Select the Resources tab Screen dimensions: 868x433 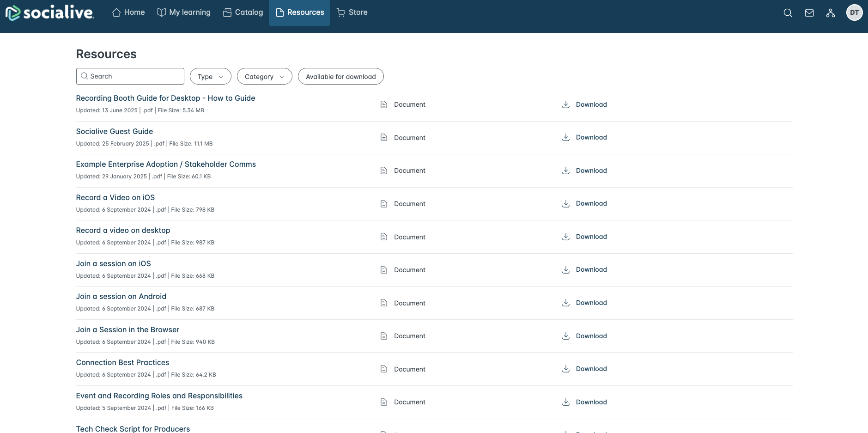click(299, 12)
